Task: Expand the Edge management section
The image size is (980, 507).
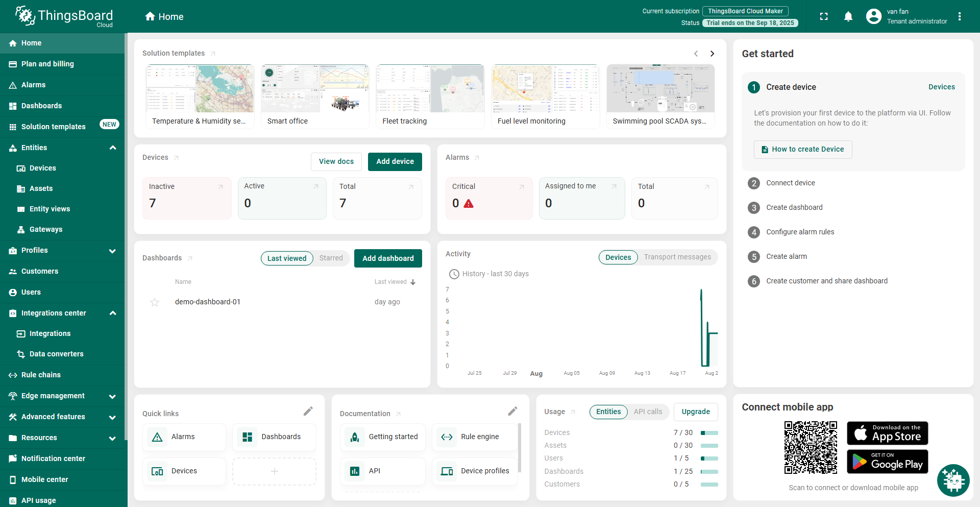Action: pos(113,396)
